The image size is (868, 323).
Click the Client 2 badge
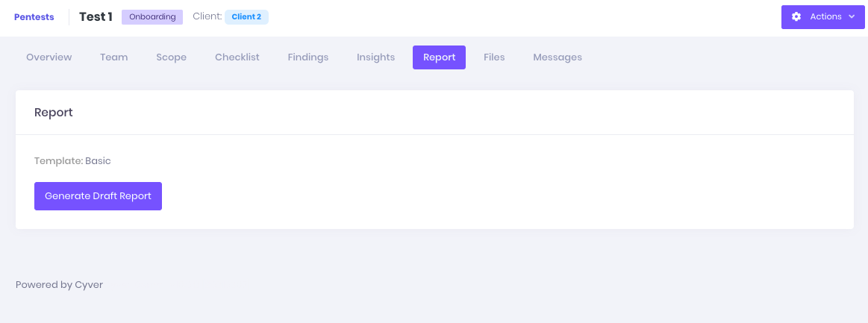tap(246, 17)
